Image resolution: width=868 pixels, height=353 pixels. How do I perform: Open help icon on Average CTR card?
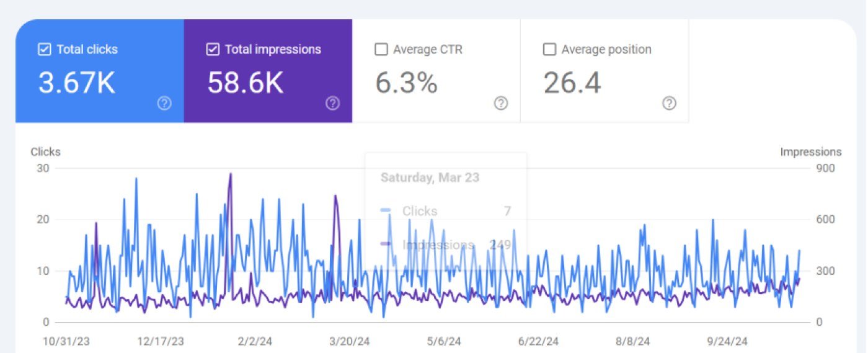(x=501, y=104)
